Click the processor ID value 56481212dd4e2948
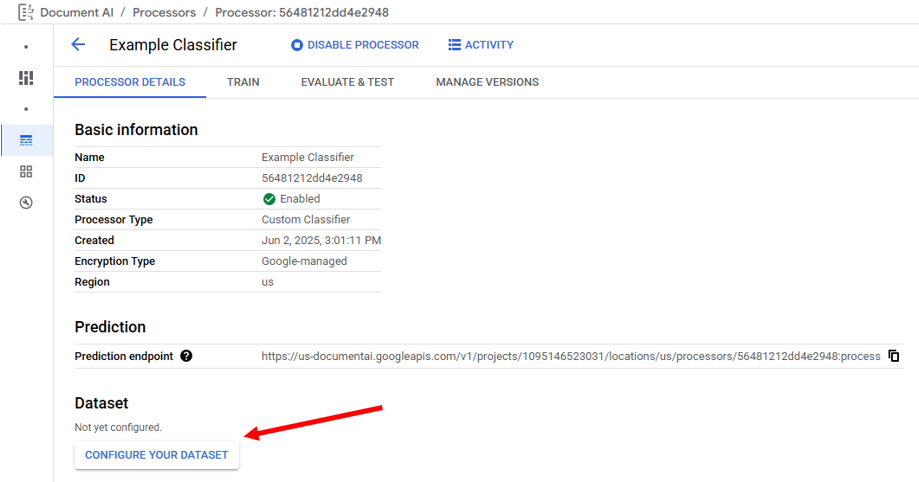Viewport: 919px width, 482px height. point(312,178)
